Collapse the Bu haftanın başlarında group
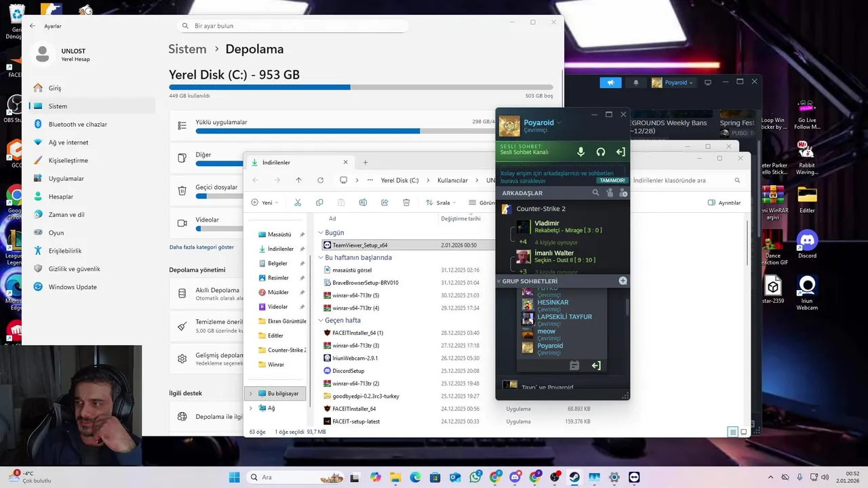 (321, 258)
